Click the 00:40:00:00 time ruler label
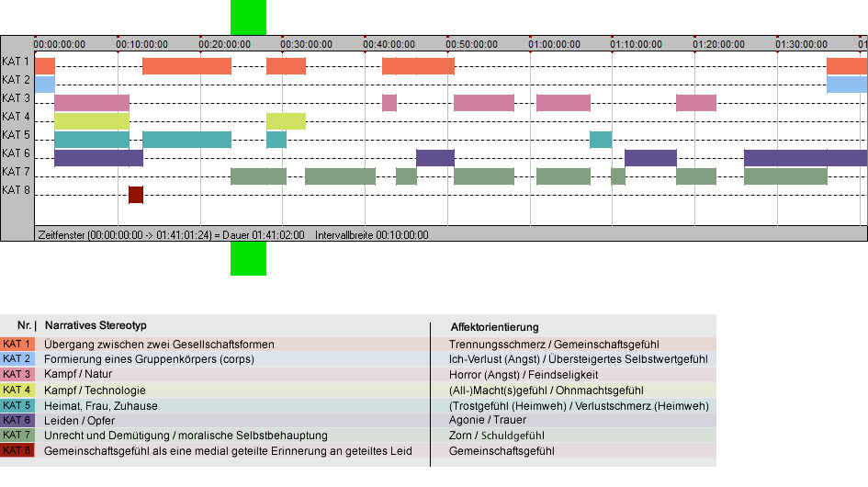This screenshot has width=868, height=487. click(389, 44)
